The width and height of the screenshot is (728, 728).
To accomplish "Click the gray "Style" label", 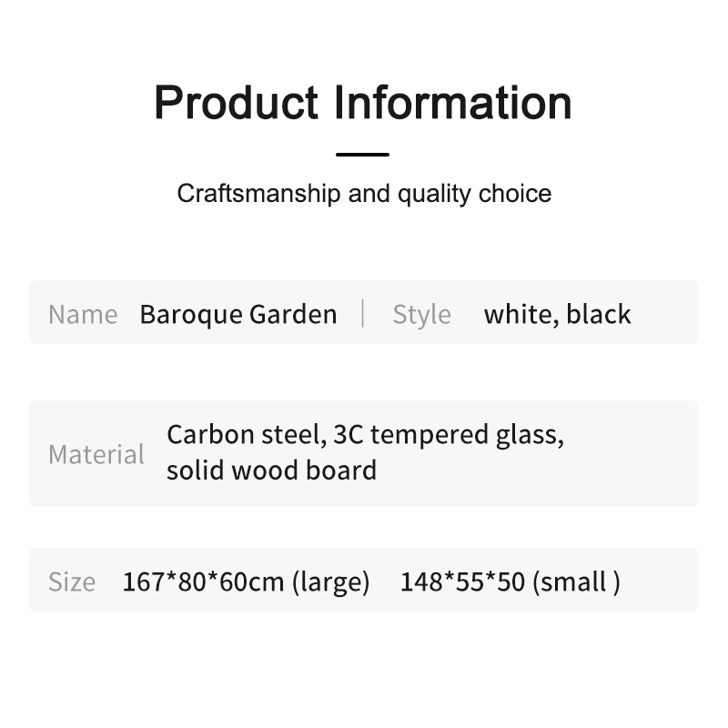I will tap(421, 314).
